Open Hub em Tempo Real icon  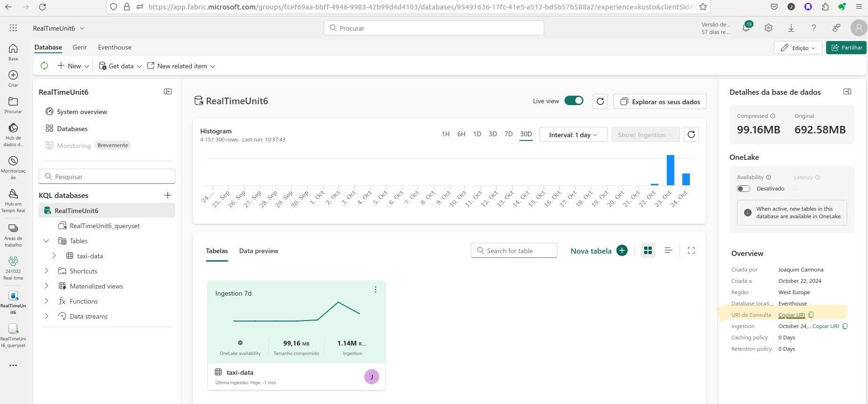tap(13, 194)
